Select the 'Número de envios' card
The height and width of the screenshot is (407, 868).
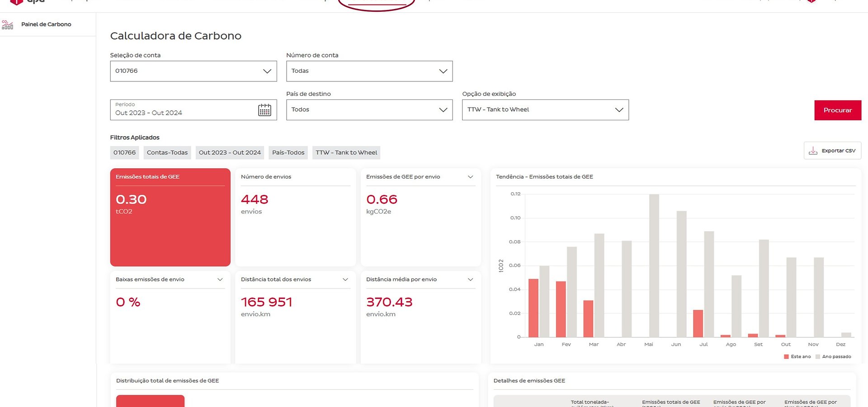tap(295, 217)
